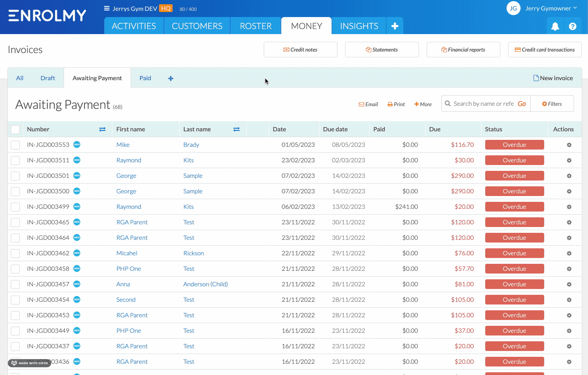Open the Anderson (Child) link
This screenshot has width=588, height=375.
[205, 284]
